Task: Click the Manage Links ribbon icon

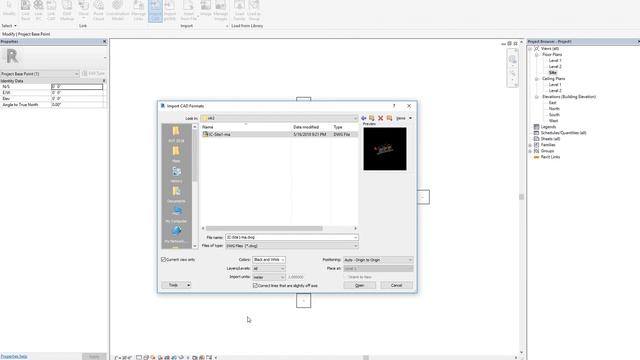Action: point(138,9)
